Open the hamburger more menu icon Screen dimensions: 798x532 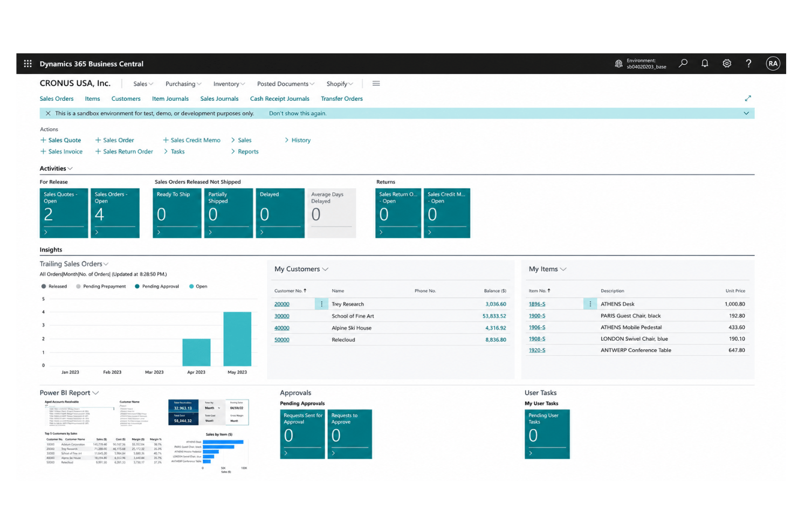(376, 84)
